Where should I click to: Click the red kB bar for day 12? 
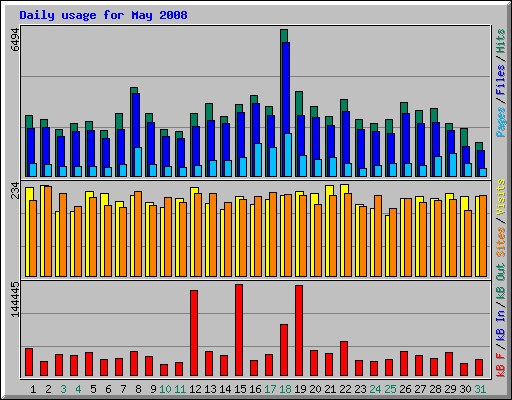click(x=194, y=333)
